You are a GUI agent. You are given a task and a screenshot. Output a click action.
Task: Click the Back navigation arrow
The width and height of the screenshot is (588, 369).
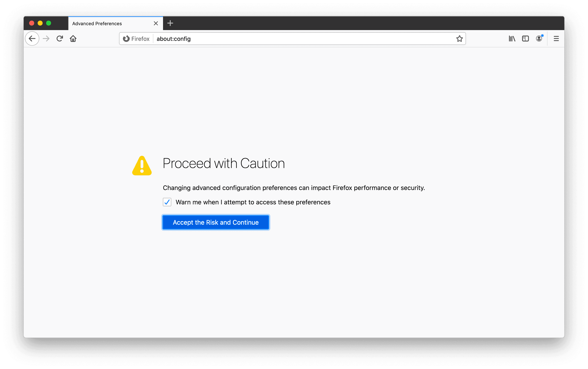point(32,39)
